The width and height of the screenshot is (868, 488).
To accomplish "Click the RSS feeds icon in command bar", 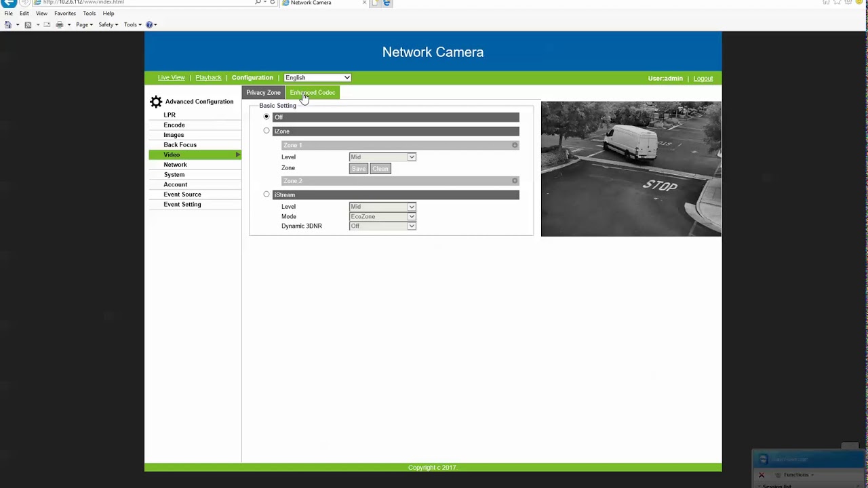I will (28, 24).
